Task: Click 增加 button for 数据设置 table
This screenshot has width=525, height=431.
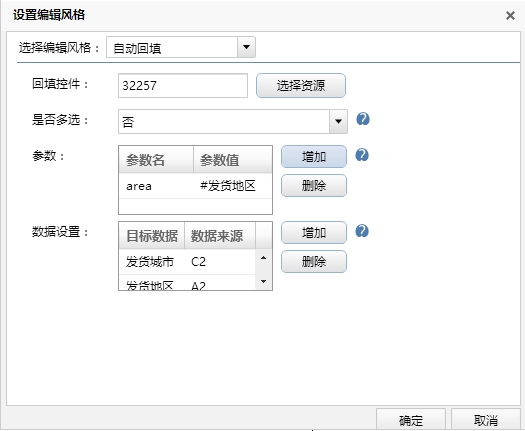Action: [314, 232]
